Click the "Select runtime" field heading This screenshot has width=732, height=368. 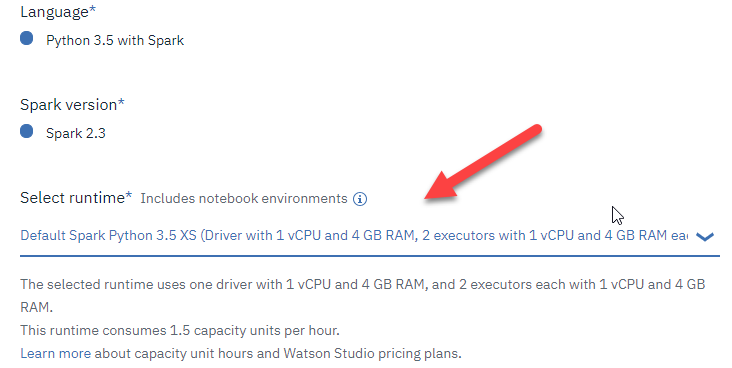pos(72,198)
